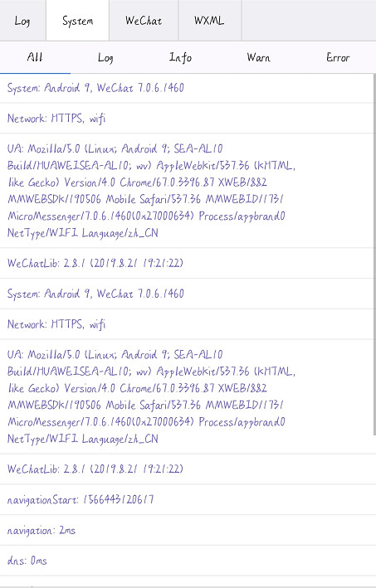Open the WXML tab
The width and height of the screenshot is (376, 588).
[210, 20]
